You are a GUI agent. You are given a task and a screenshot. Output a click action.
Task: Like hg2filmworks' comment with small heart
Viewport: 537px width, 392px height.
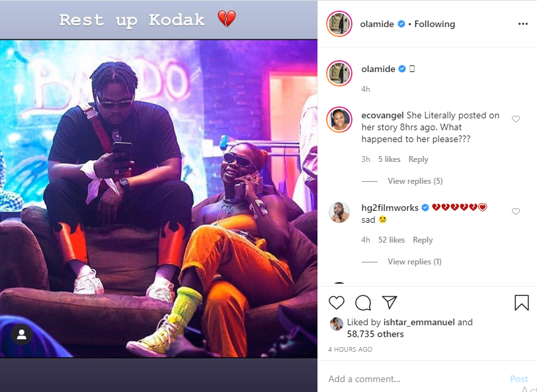[x=516, y=212]
